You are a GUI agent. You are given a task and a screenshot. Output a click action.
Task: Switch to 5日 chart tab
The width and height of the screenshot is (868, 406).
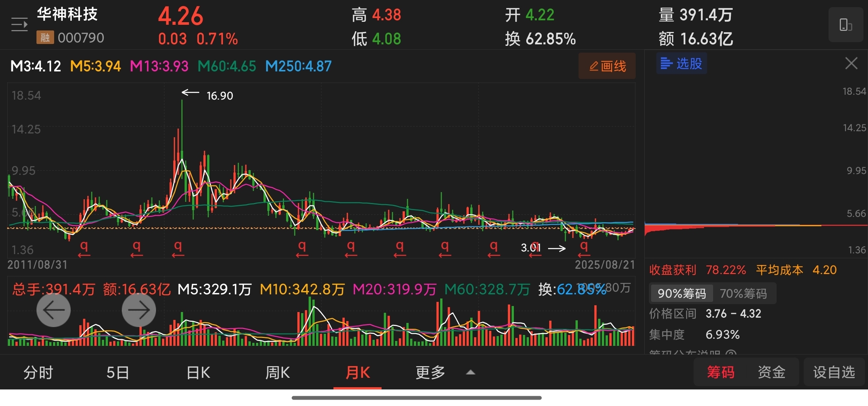coord(118,373)
